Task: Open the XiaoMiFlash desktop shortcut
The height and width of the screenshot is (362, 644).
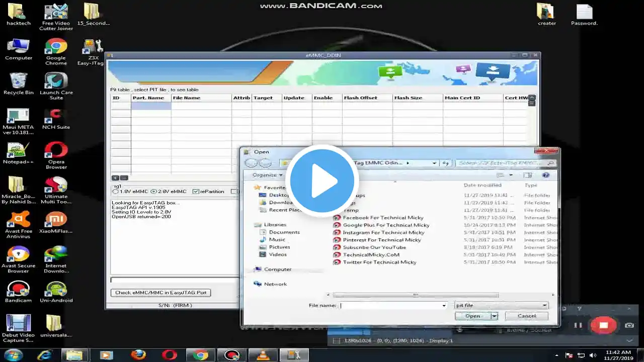Action: (56, 223)
